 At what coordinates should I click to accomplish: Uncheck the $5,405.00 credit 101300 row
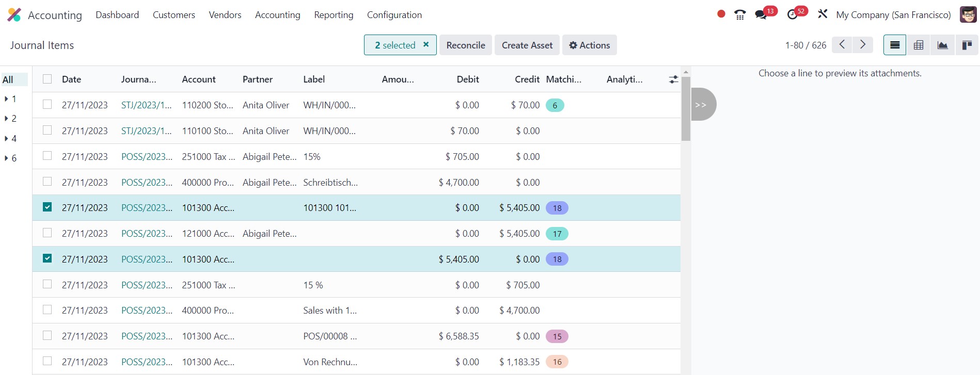tap(48, 207)
